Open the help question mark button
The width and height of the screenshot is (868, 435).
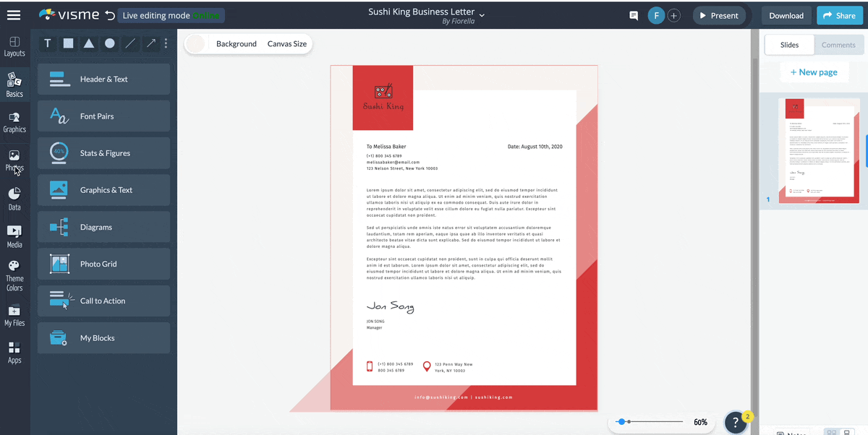(x=736, y=422)
